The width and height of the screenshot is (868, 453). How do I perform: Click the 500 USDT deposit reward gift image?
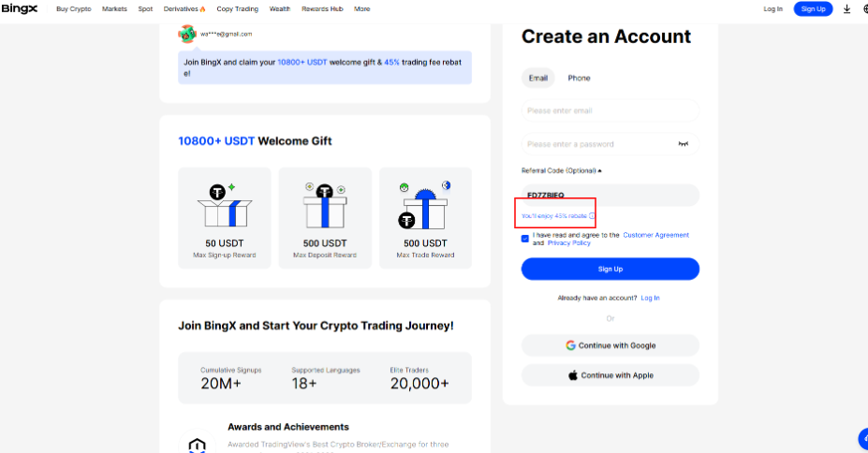[325, 206]
